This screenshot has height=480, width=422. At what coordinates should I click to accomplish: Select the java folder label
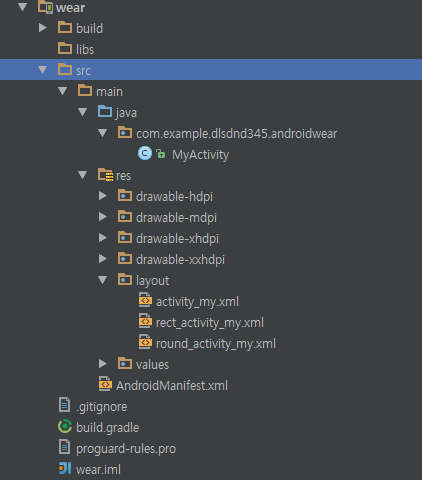point(126,113)
